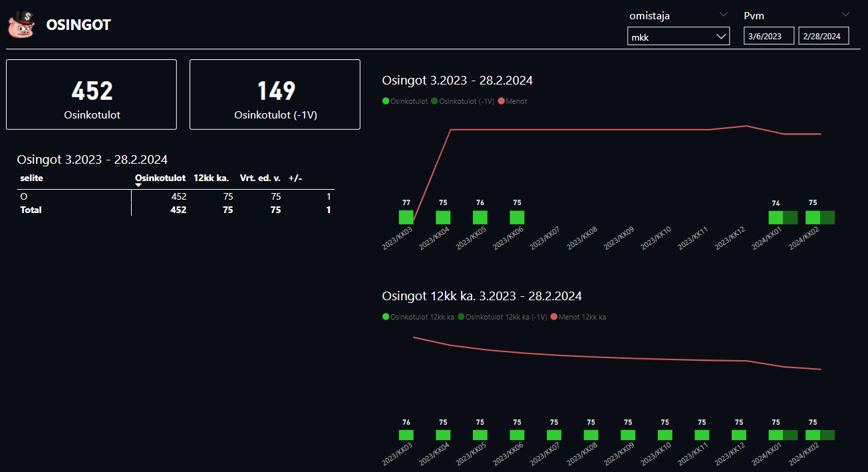Image resolution: width=868 pixels, height=472 pixels.
Task: Expand the omistaja slicer chevron
Action: point(723,14)
